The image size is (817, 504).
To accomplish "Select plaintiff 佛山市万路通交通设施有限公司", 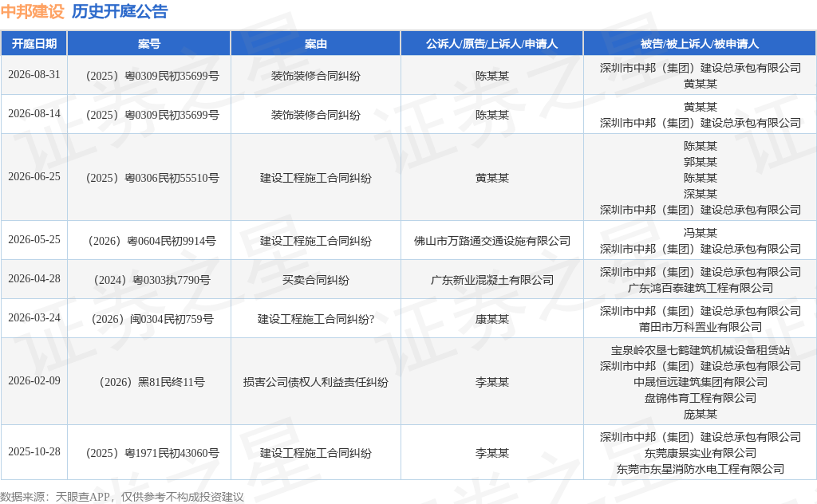I will [491, 241].
